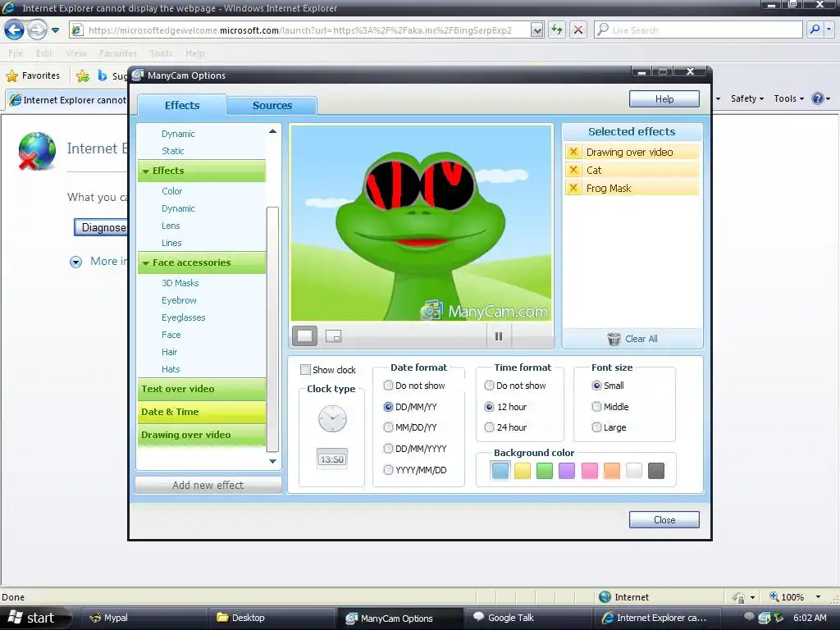Click the Close button in ManyCam Options

coord(664,519)
